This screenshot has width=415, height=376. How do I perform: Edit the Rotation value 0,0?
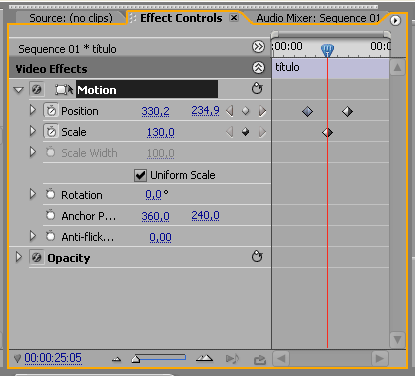point(154,194)
